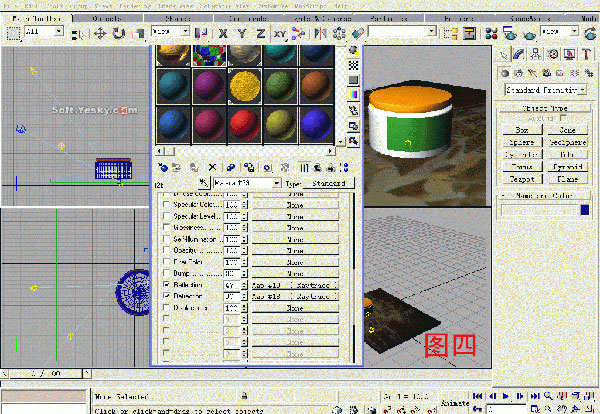Open the render type dropdown

tap(574, 31)
